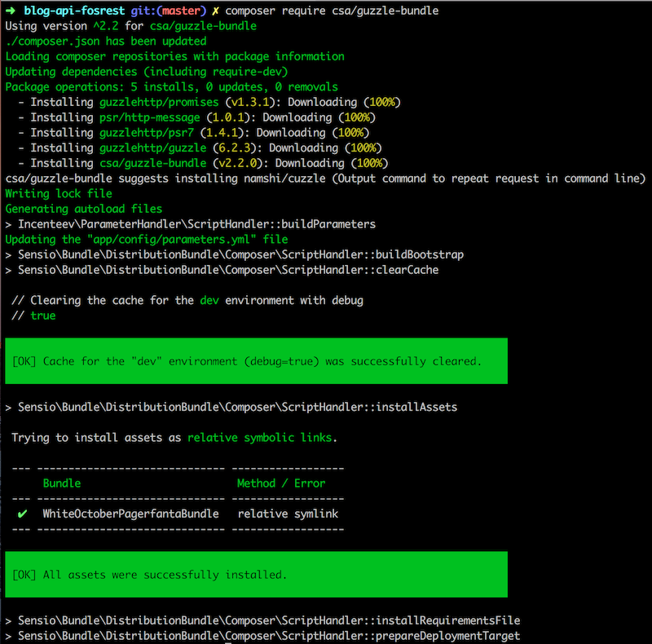Click 'namshi/cuzzle' in the suggestion line
Image resolution: width=652 pixels, height=644 pixels.
pos(284,179)
